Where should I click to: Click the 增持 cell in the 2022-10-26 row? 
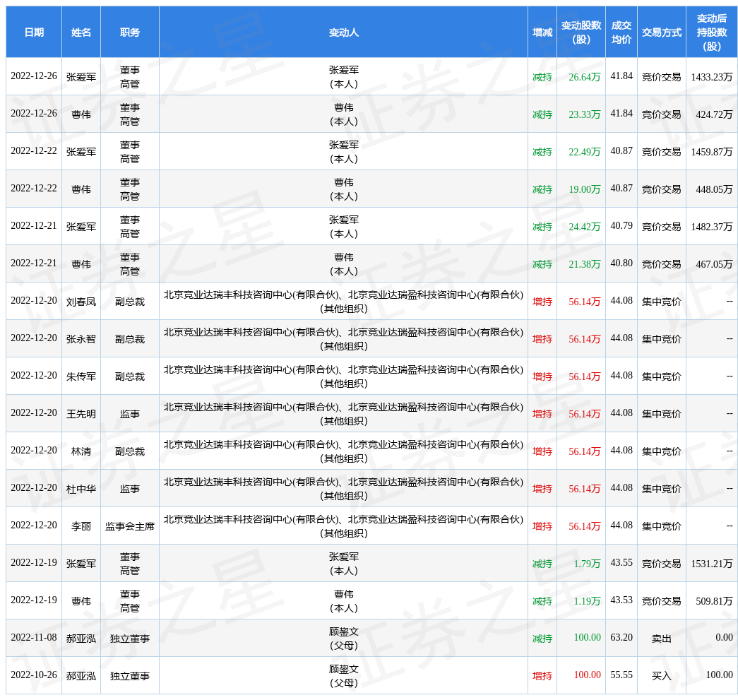pyautogui.click(x=542, y=676)
